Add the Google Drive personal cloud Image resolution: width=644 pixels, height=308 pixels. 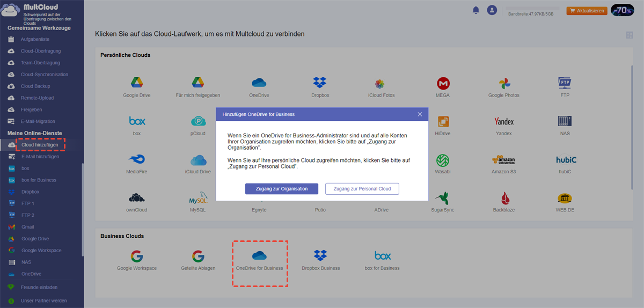click(136, 87)
